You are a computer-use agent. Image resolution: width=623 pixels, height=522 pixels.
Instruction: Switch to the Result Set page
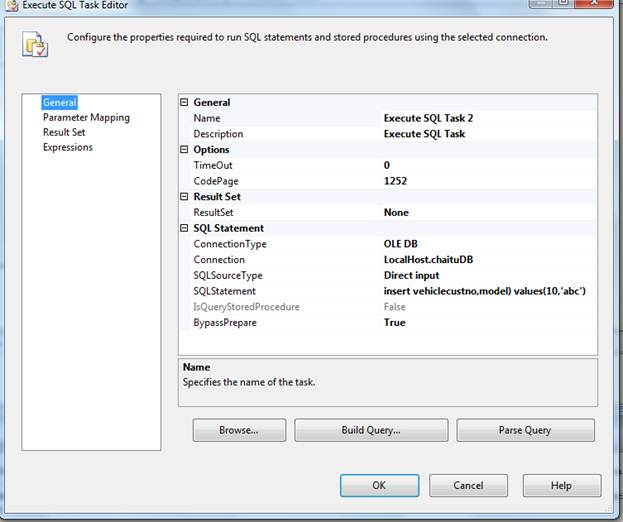(64, 132)
